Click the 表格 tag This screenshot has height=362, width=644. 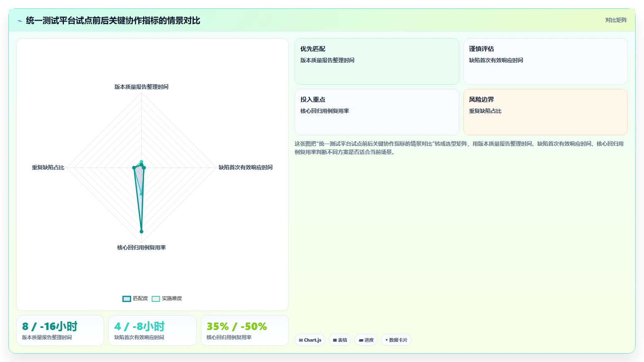click(x=340, y=340)
